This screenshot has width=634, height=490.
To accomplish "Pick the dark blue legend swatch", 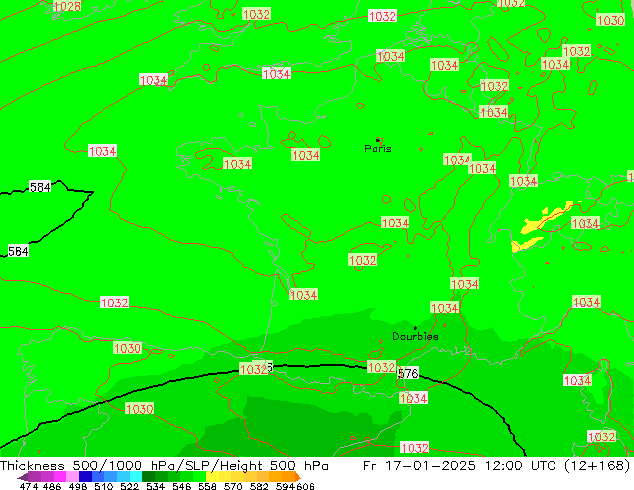I will click(85, 476).
